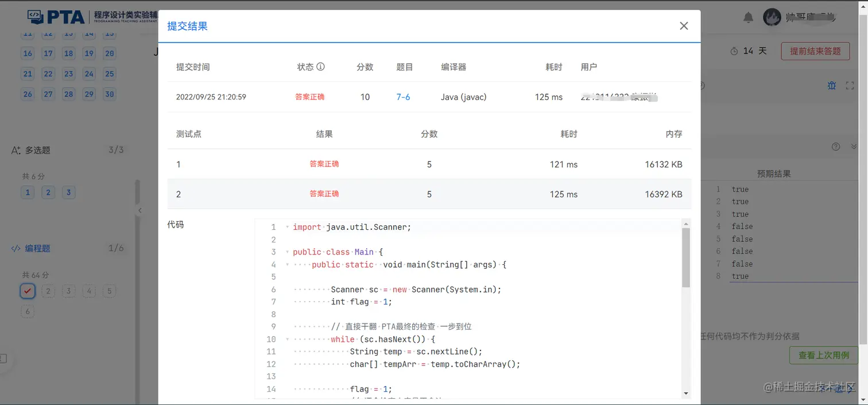Screen dimensions: 868x405
Task: Open question number 19
Action: [x=89, y=53]
